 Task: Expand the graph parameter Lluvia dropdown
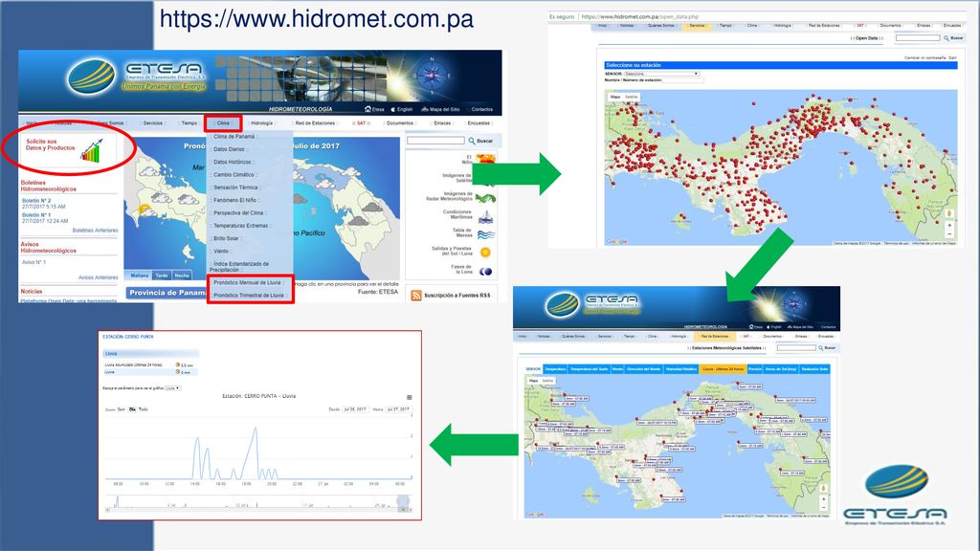(x=173, y=388)
